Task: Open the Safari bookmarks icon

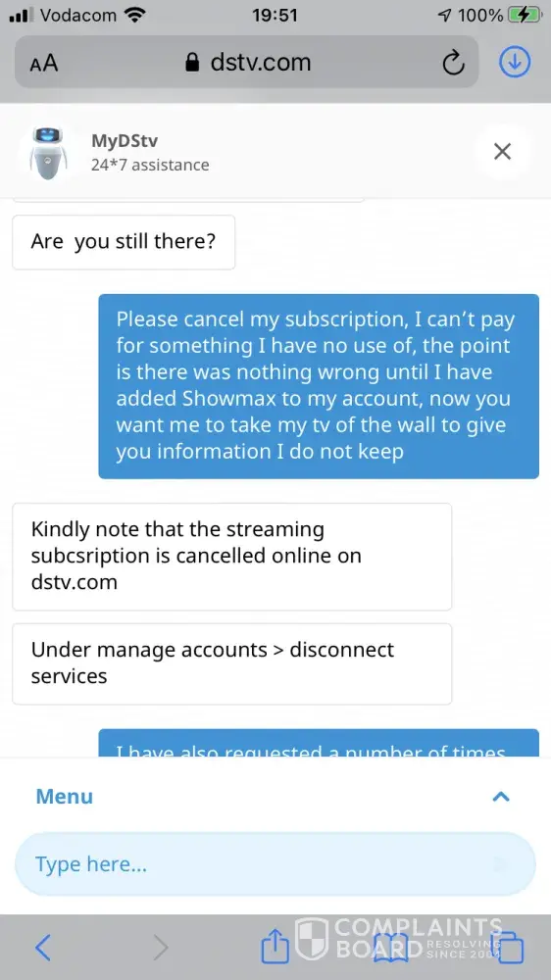Action: point(391,948)
